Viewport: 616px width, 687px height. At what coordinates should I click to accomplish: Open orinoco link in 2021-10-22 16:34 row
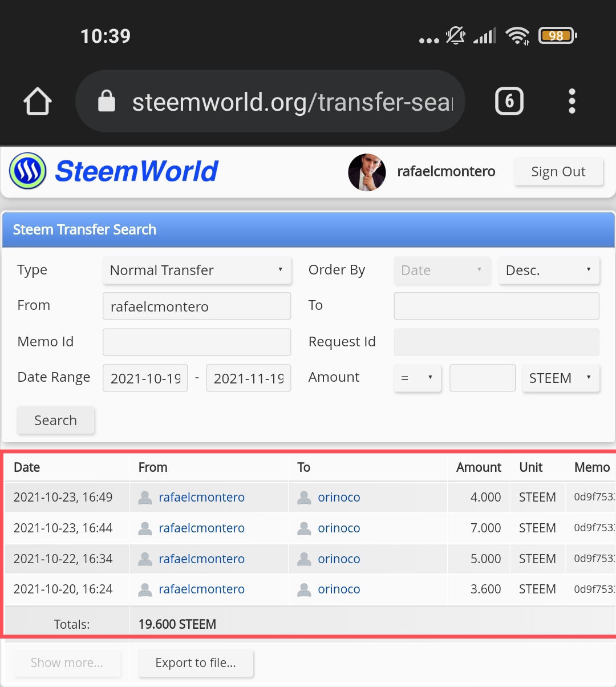(339, 559)
